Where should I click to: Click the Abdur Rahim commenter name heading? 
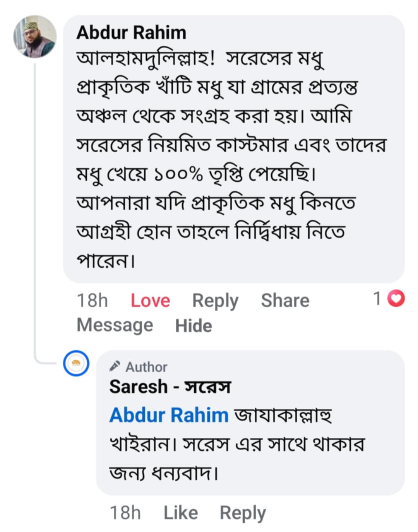coord(131,32)
